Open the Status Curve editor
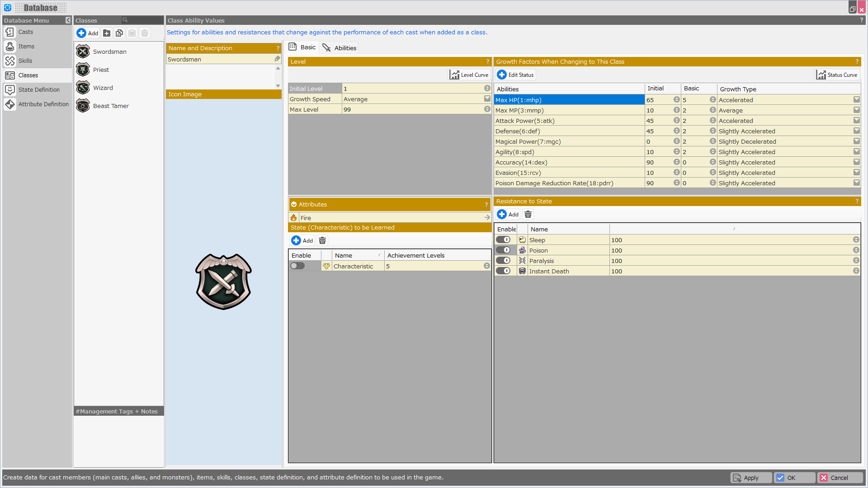The image size is (868, 488). (837, 75)
